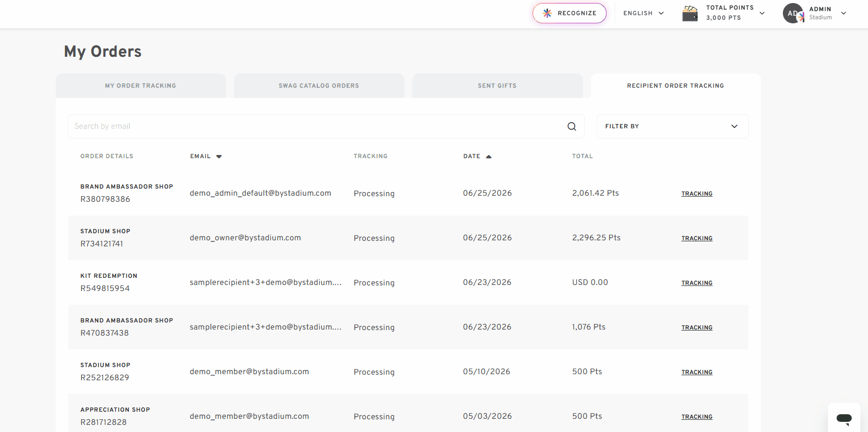Click order number R281712828
The width and height of the screenshot is (868, 432).
(x=103, y=422)
